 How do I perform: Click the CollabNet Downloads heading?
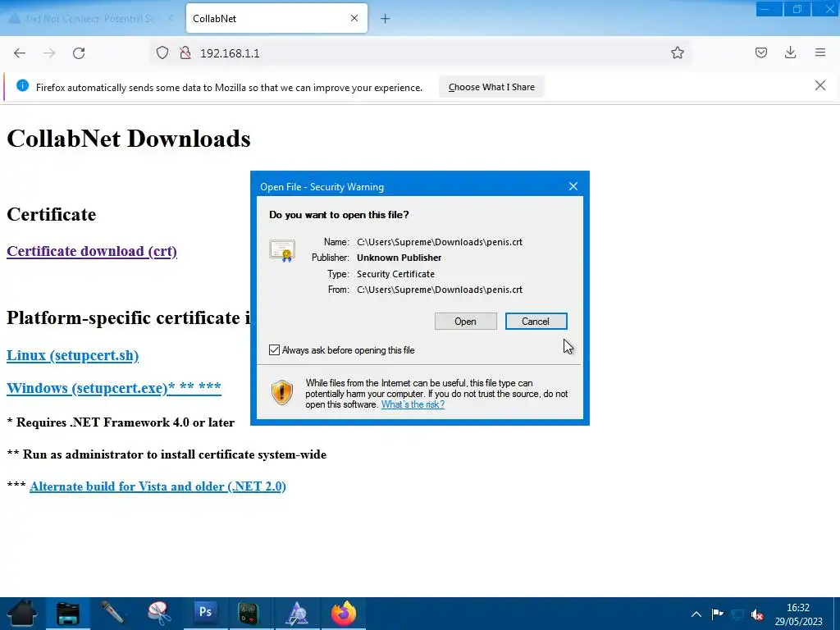click(129, 138)
